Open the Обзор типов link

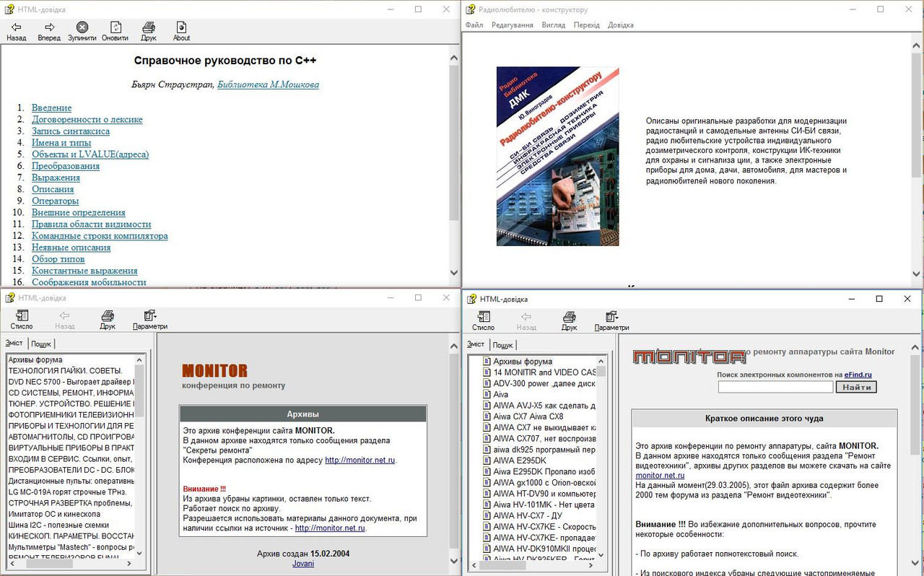point(58,259)
